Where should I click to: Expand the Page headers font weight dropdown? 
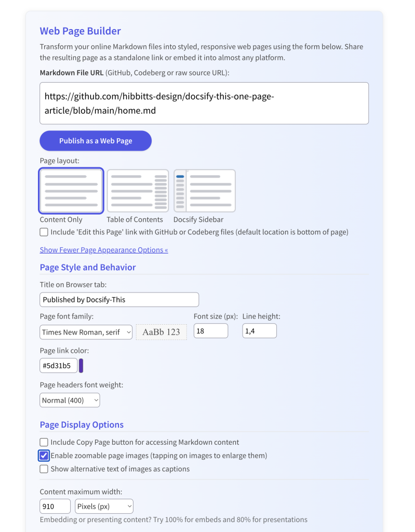click(x=70, y=401)
